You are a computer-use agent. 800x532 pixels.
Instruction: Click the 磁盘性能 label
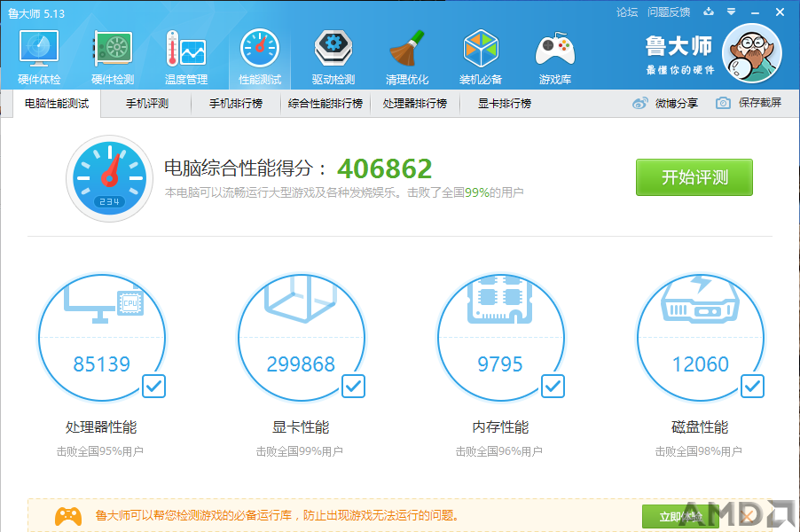[700, 426]
